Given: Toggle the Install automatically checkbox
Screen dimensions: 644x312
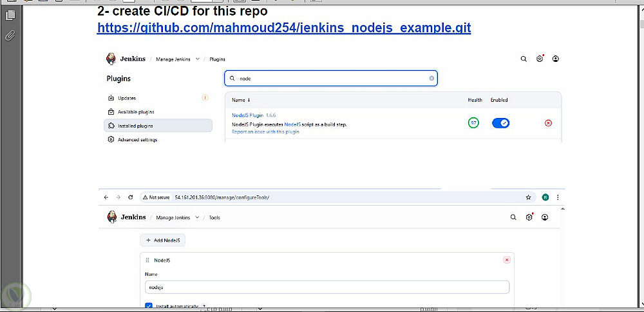Looking at the screenshot, I should click(x=149, y=306).
